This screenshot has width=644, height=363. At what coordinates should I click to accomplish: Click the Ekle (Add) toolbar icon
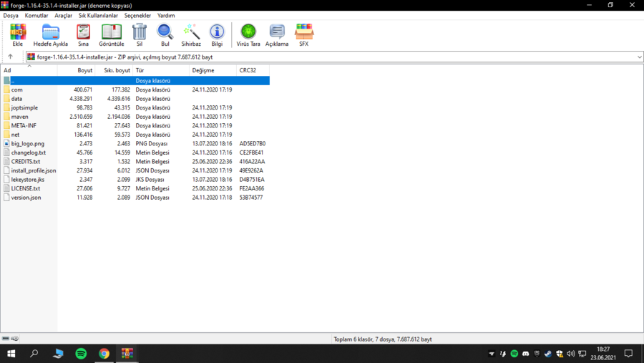click(x=18, y=32)
